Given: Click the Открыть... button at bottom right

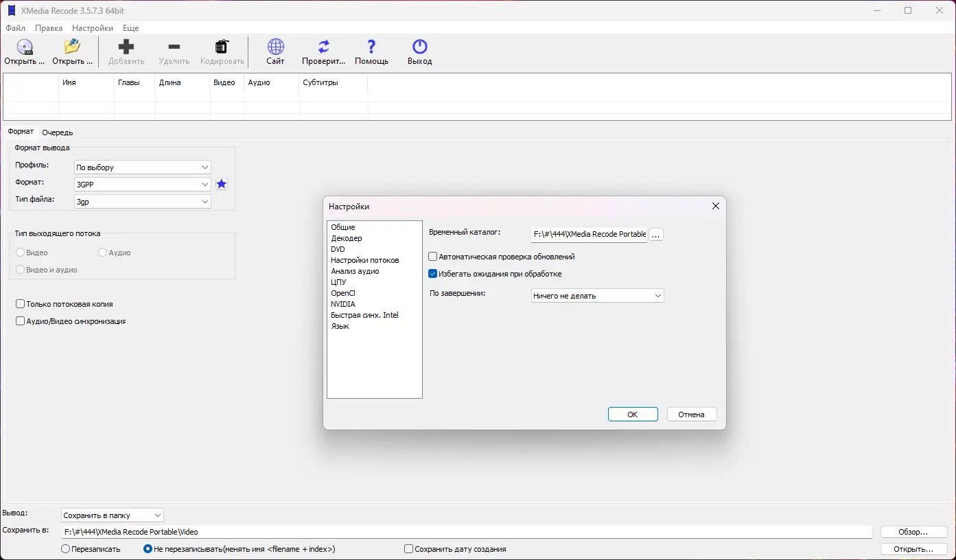Looking at the screenshot, I should pyautogui.click(x=913, y=549).
